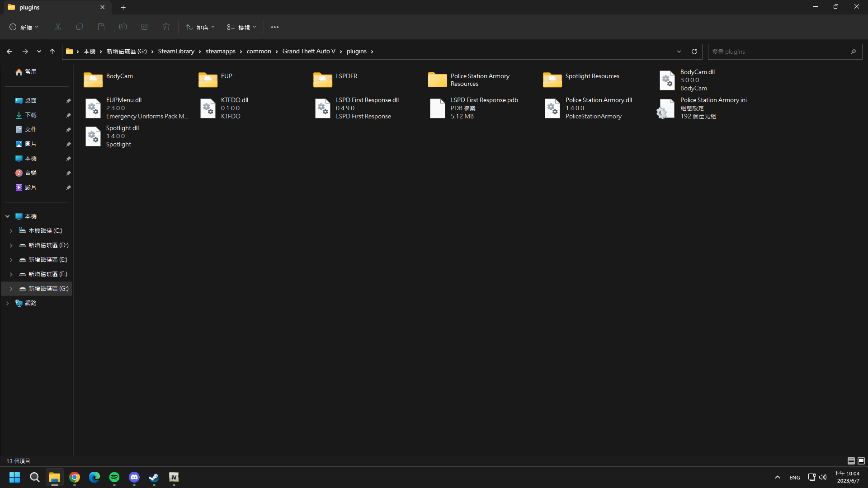This screenshot has width=868, height=488.
Task: Open the 新增 new item menu
Action: 24,27
